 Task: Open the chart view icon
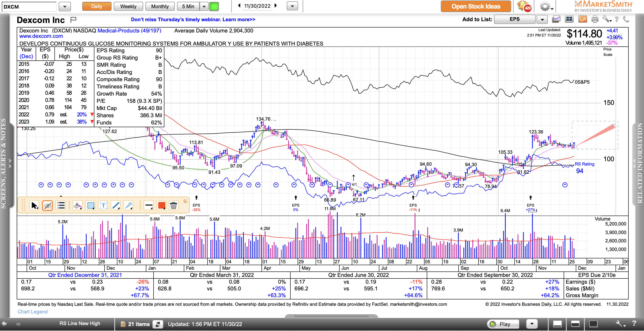(x=556, y=19)
